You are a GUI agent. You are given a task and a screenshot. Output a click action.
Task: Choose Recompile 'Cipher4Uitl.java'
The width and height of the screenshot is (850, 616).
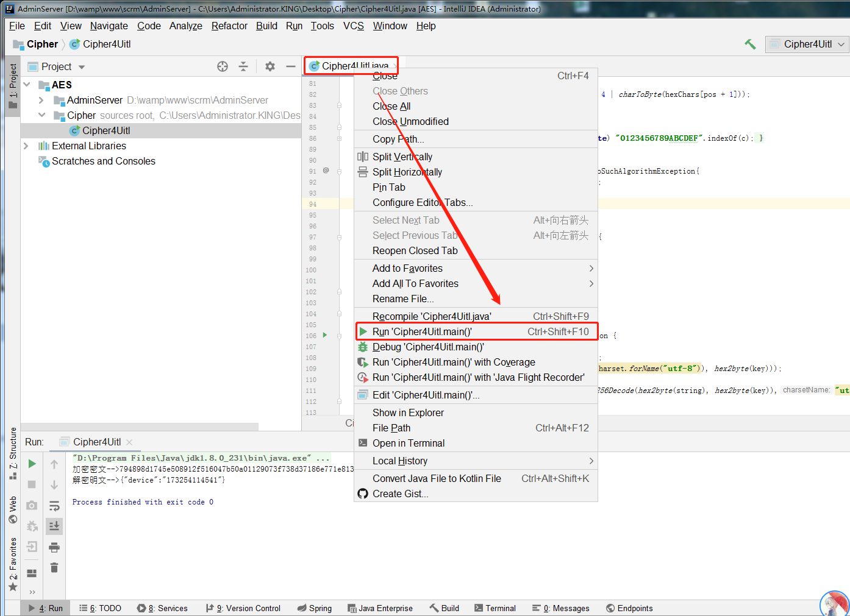click(x=476, y=316)
